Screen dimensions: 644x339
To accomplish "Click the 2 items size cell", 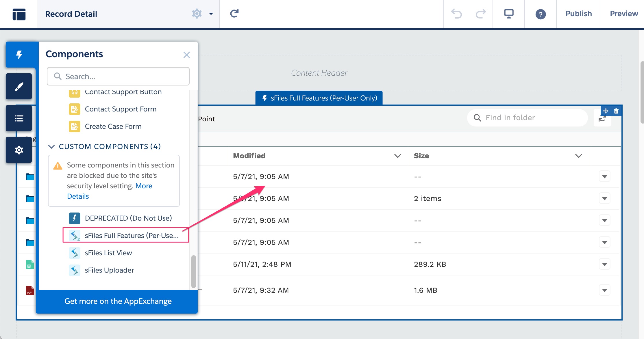I will click(x=428, y=198).
